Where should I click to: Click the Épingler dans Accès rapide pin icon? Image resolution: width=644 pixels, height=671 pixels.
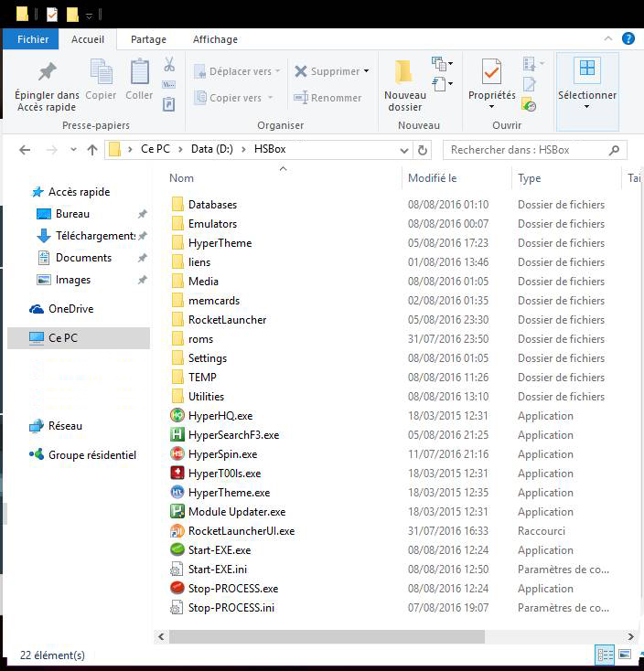pos(47,71)
